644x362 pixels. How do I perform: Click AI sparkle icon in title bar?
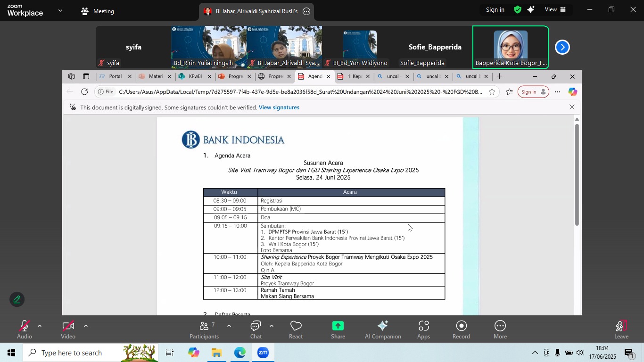point(531,9)
